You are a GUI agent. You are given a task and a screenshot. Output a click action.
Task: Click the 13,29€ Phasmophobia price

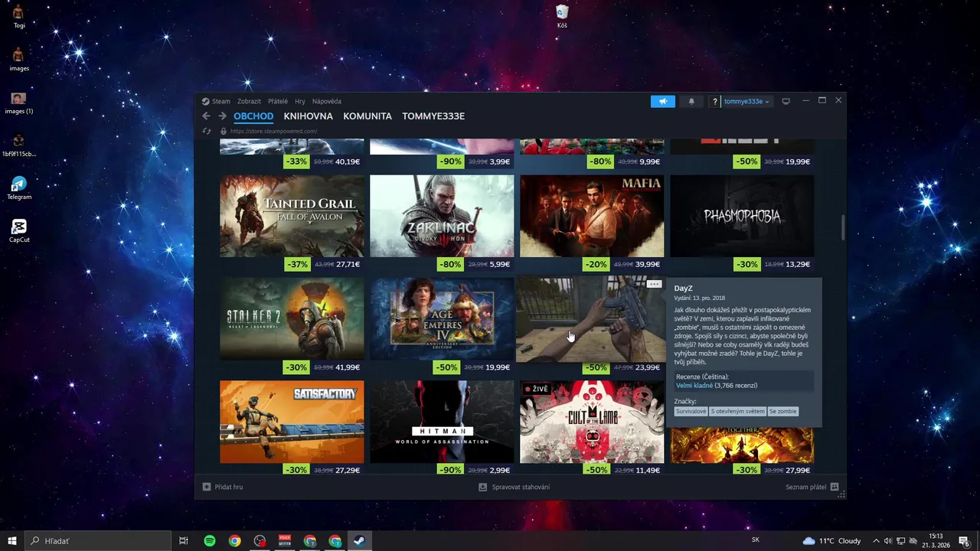pos(798,264)
